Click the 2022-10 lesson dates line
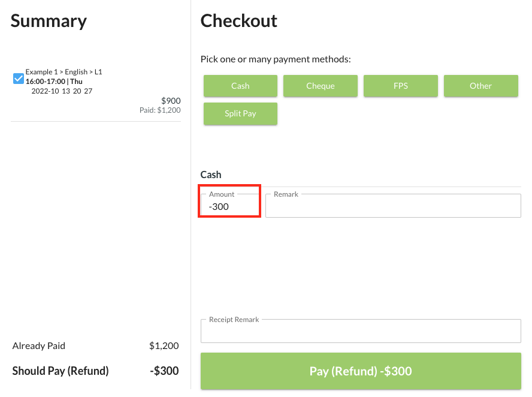Screen dimensions: 532x397 click(62, 91)
